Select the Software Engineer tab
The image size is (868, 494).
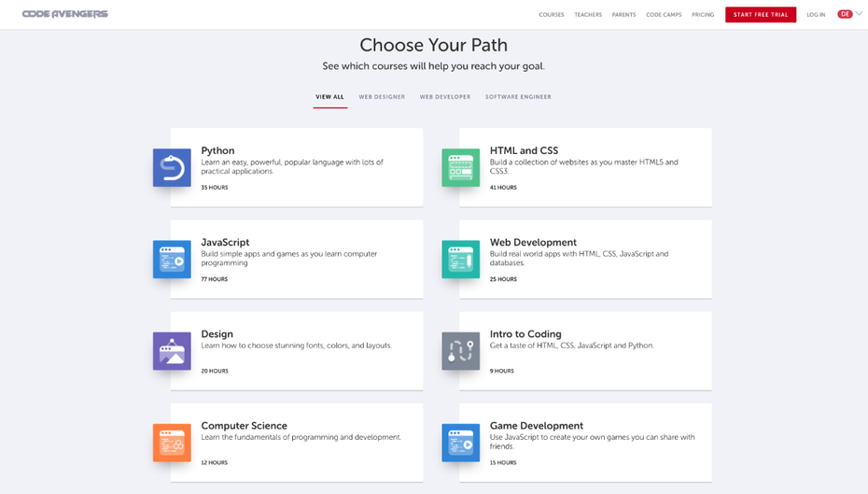(x=518, y=97)
